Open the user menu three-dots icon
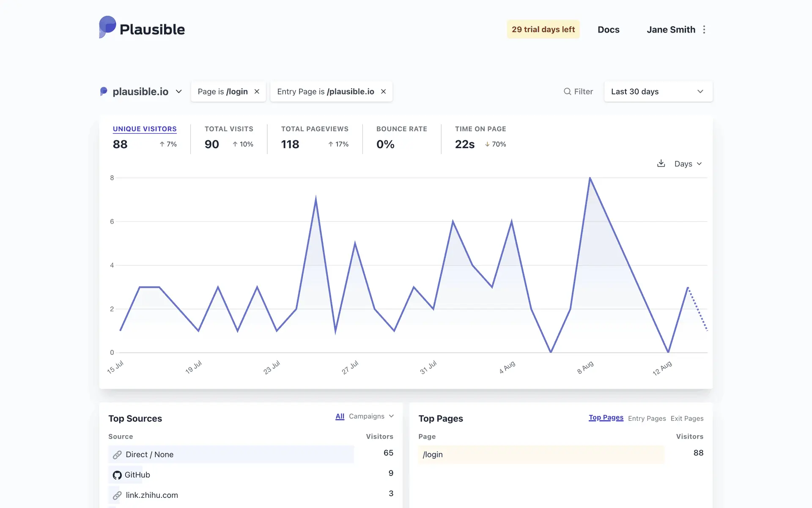812x508 pixels. coord(704,30)
